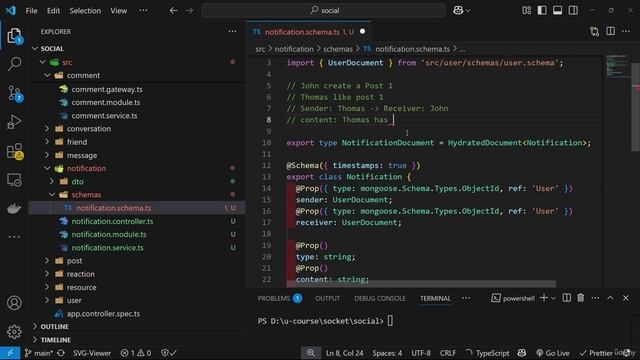
Task: Kill the terminal with trash icon
Action: pos(580,298)
